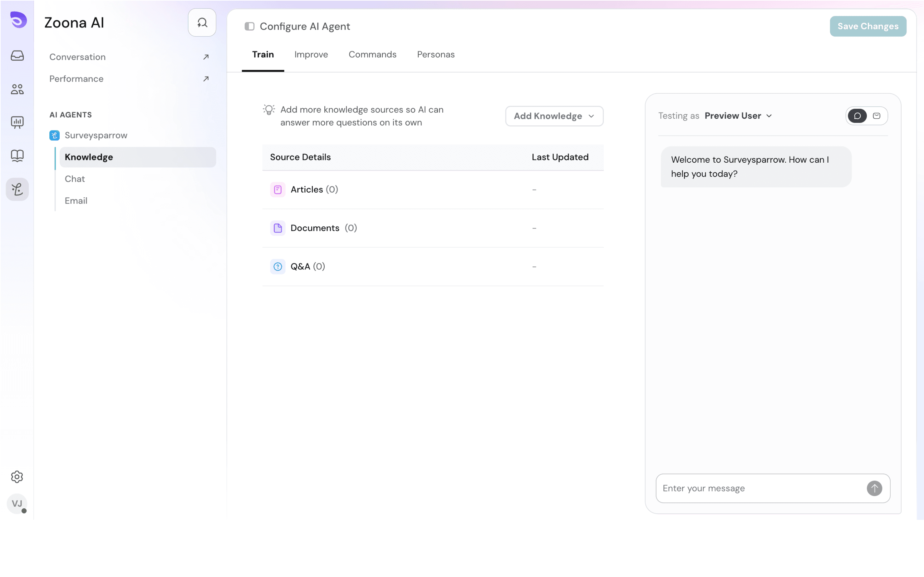
Task: Click the AI agent sparrow rail icon
Action: coord(17,189)
